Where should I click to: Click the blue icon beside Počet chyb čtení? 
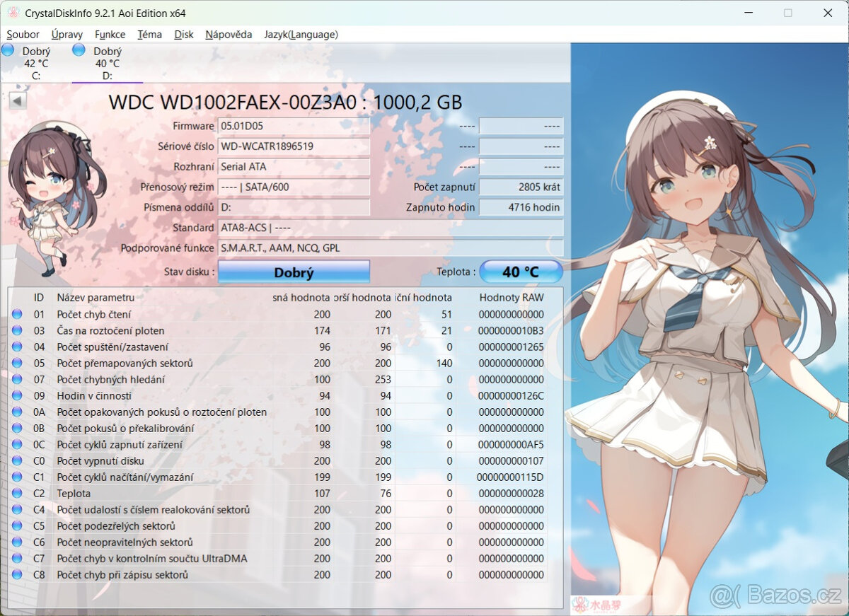coord(16,314)
